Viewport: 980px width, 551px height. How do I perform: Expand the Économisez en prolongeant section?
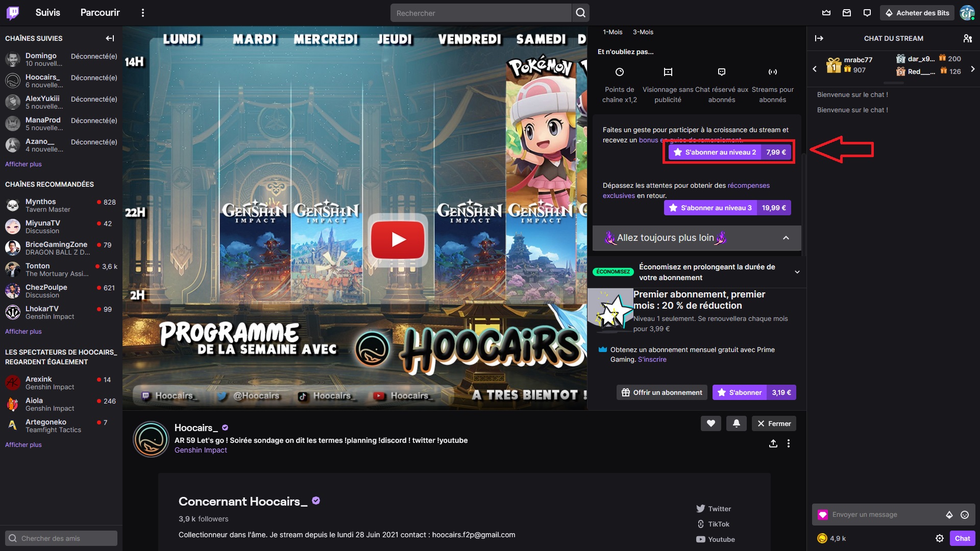[x=697, y=272]
